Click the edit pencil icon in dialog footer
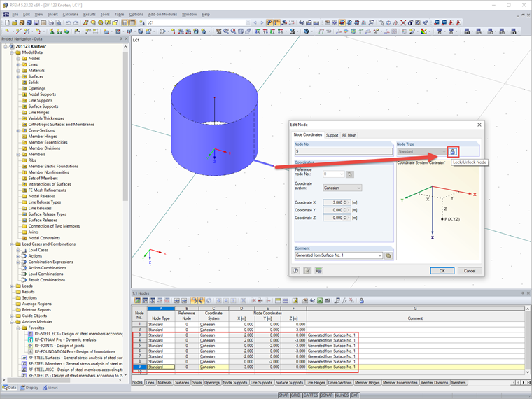This screenshot has height=399, width=532. click(307, 271)
